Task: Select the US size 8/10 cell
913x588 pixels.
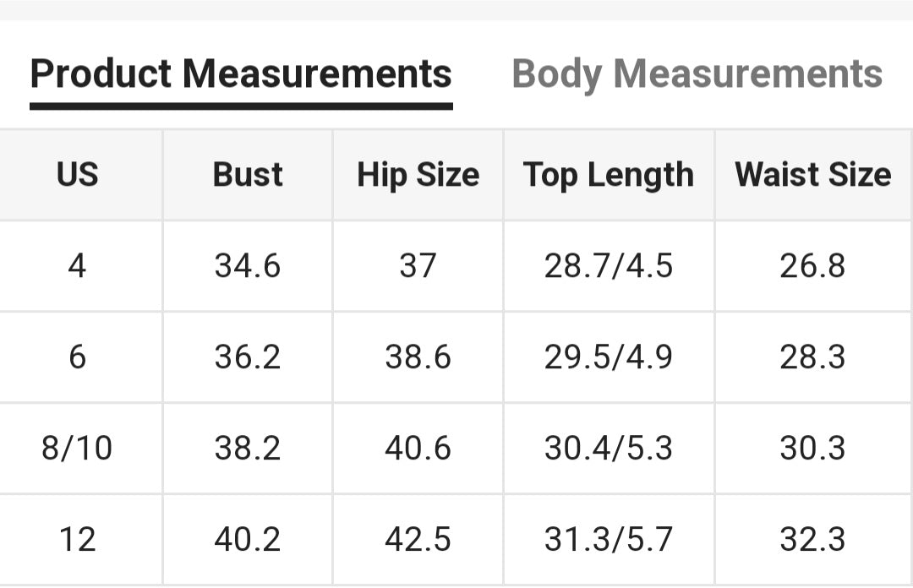Action: click(77, 448)
